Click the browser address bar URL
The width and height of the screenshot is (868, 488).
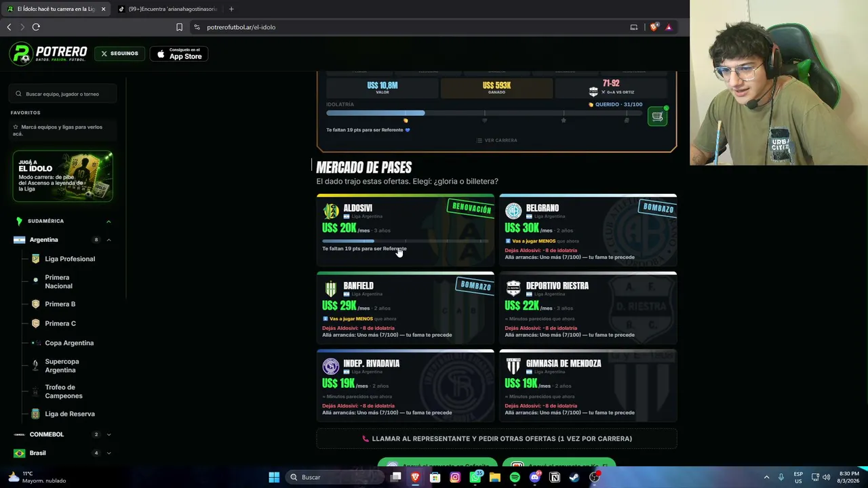pos(241,27)
